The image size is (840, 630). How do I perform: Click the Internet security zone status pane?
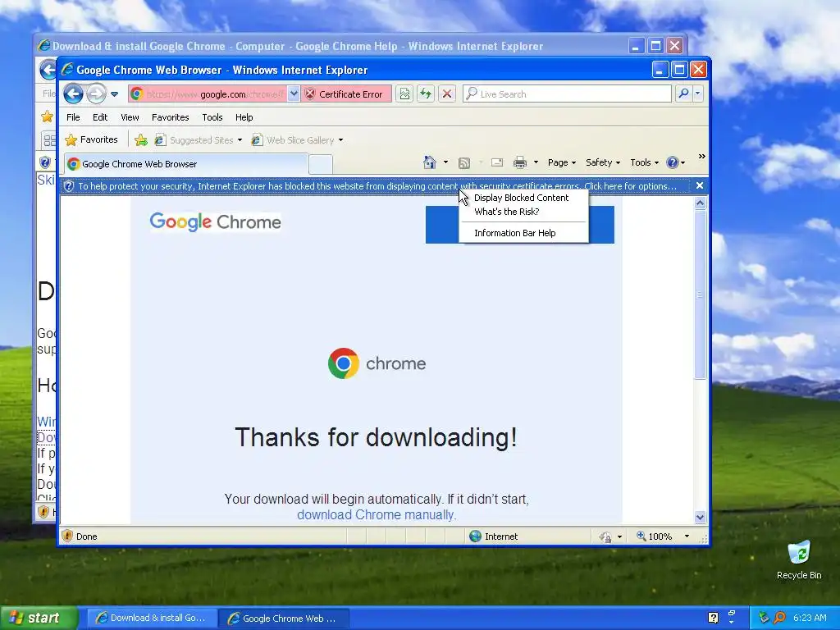tap(493, 536)
